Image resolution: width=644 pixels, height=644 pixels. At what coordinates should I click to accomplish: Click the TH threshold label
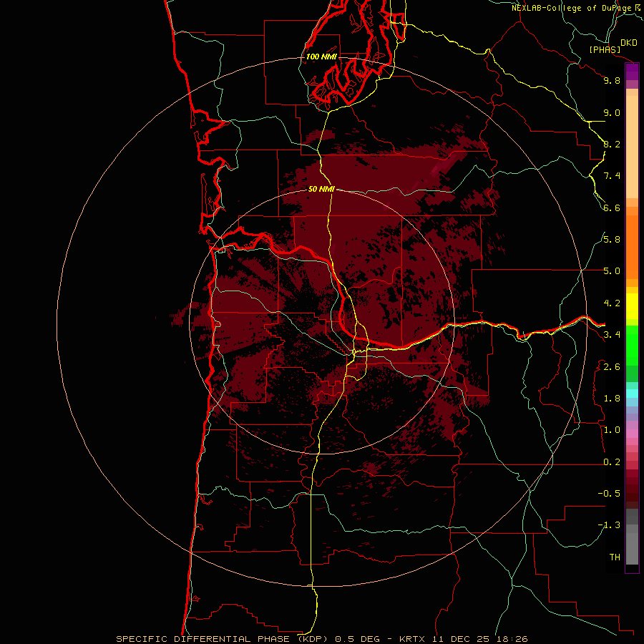615,557
